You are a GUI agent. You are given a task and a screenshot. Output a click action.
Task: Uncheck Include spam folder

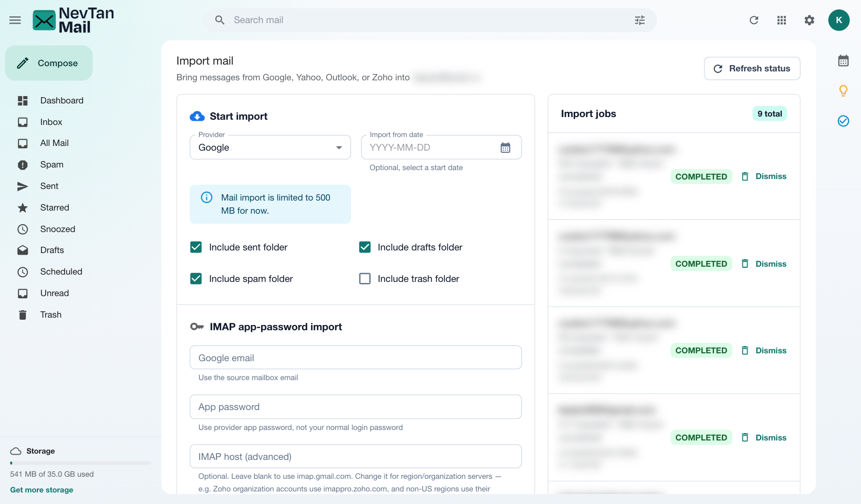point(196,279)
